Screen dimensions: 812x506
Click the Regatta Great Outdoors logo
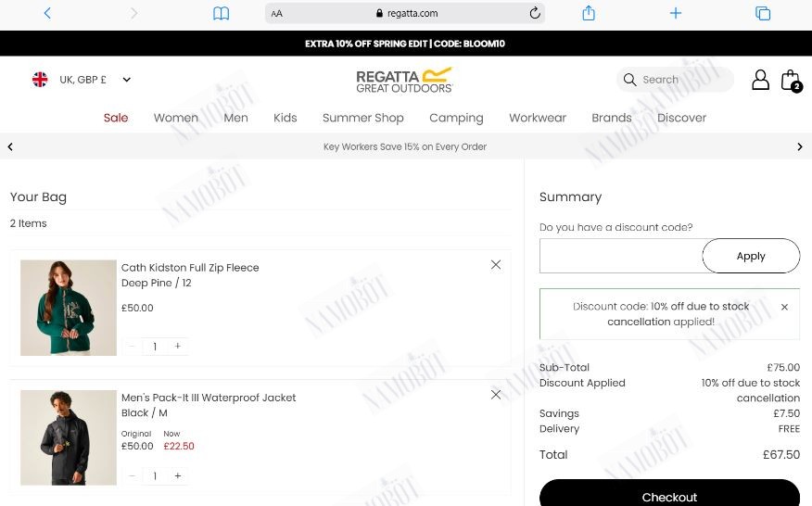[404, 81]
